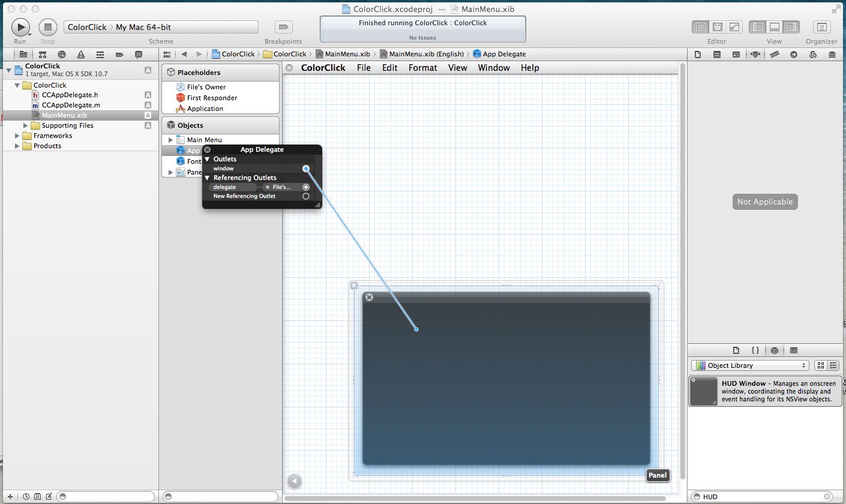Switch Object Library to icon view
846x504 pixels.
click(821, 365)
